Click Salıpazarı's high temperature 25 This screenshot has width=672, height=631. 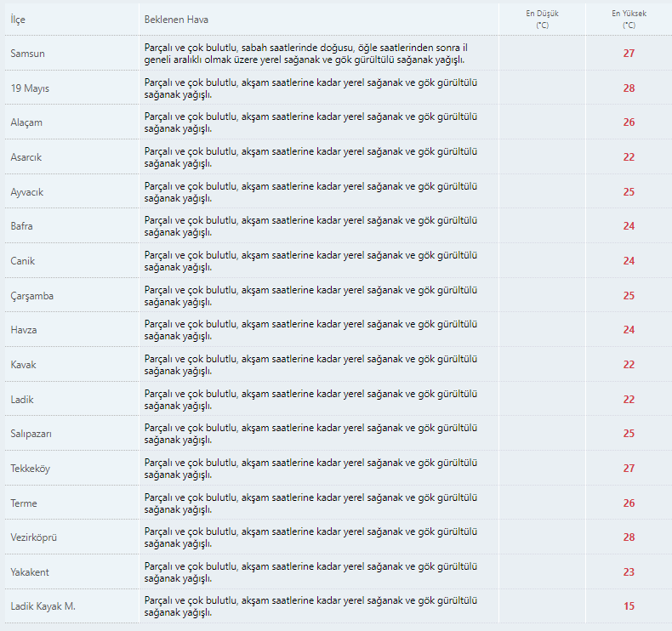click(629, 434)
